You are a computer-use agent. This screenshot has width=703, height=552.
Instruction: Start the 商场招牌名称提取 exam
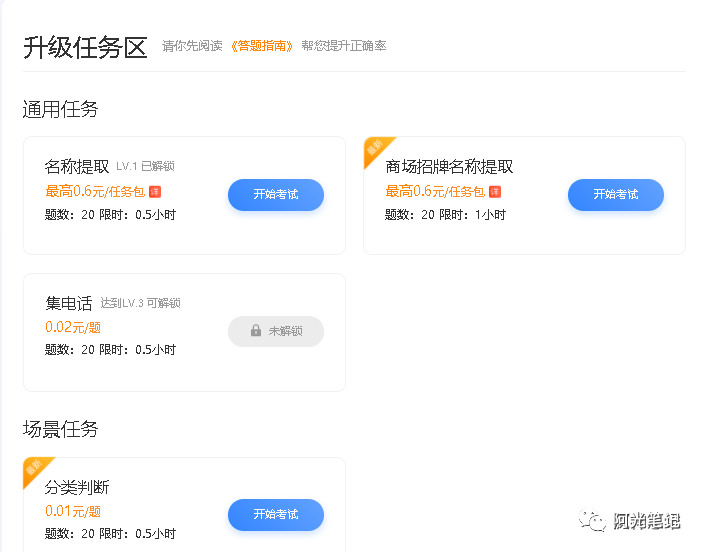[x=615, y=194]
